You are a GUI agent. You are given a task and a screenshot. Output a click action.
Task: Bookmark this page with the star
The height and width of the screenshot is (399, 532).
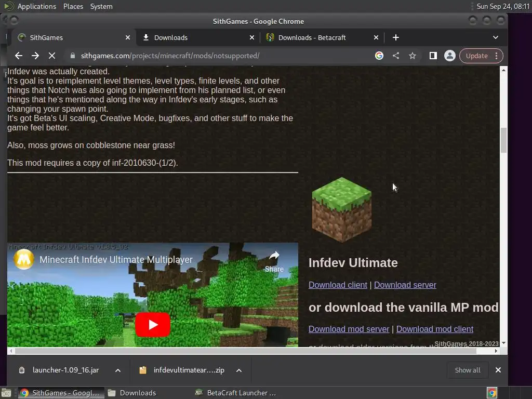click(412, 56)
